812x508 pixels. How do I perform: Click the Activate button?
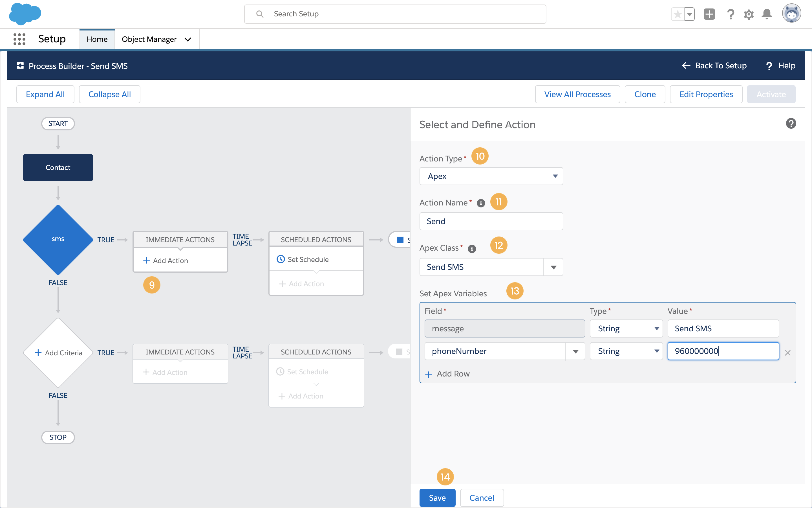pos(771,94)
